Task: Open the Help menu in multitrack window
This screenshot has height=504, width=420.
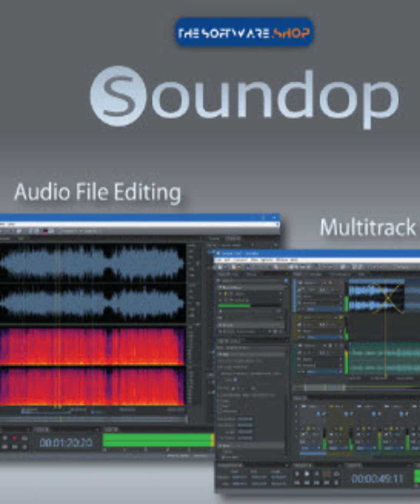Action: 294,260
